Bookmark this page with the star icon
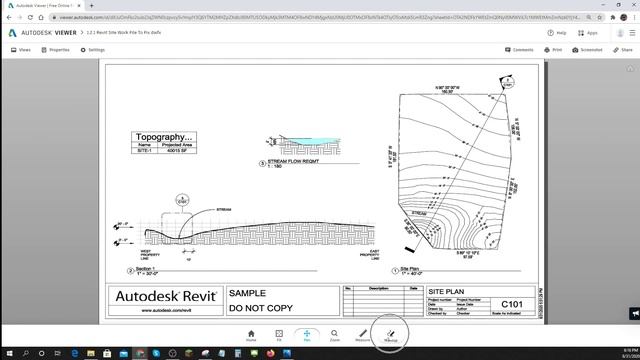 click(x=600, y=17)
